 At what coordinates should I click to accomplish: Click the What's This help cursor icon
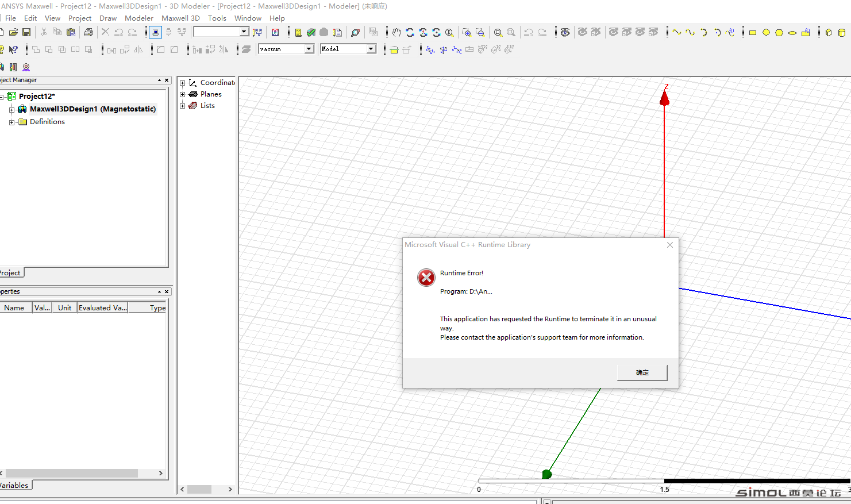pos(14,49)
